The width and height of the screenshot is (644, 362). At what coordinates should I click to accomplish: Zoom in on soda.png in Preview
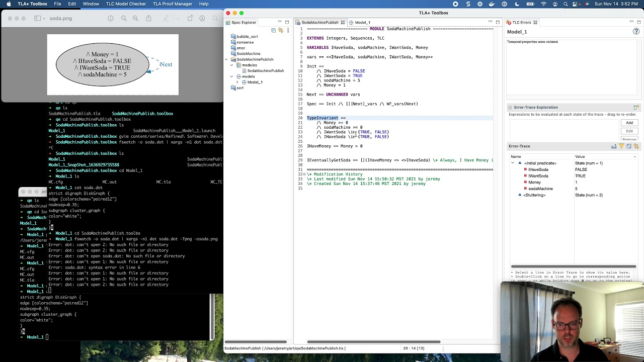(135, 19)
